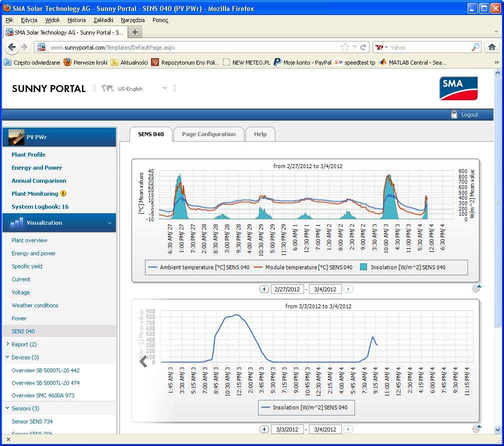The width and height of the screenshot is (504, 446).
Task: Click the PV PWr plant thumbnail image
Action: coord(16,137)
